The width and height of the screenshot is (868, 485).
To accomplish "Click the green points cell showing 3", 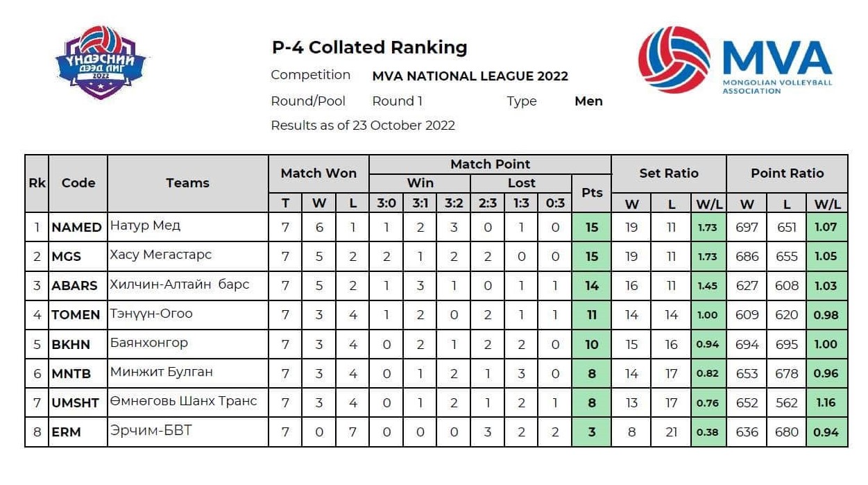I will pyautogui.click(x=591, y=432).
